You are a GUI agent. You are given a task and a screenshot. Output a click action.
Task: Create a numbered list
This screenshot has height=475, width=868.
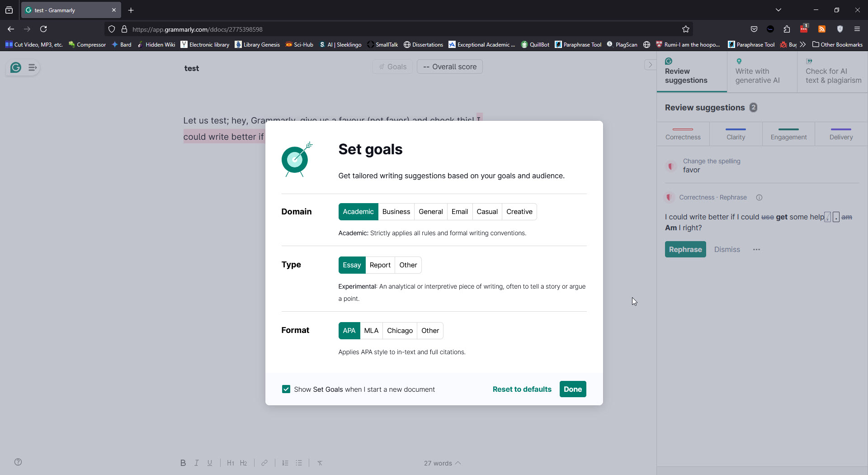click(285, 463)
